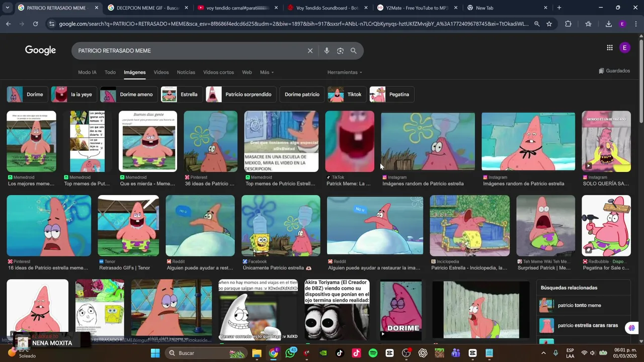644x362 pixels.
Task: Open Guardados saved items
Action: [x=614, y=71]
